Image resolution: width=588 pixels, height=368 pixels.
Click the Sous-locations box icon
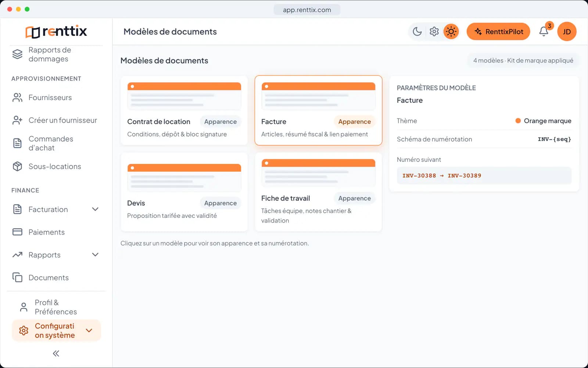[17, 166]
